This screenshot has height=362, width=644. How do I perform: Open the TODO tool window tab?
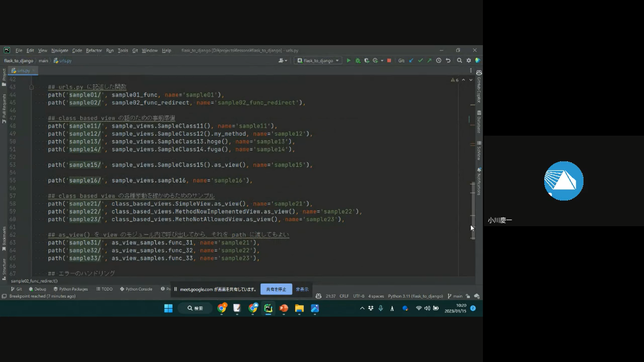click(104, 289)
